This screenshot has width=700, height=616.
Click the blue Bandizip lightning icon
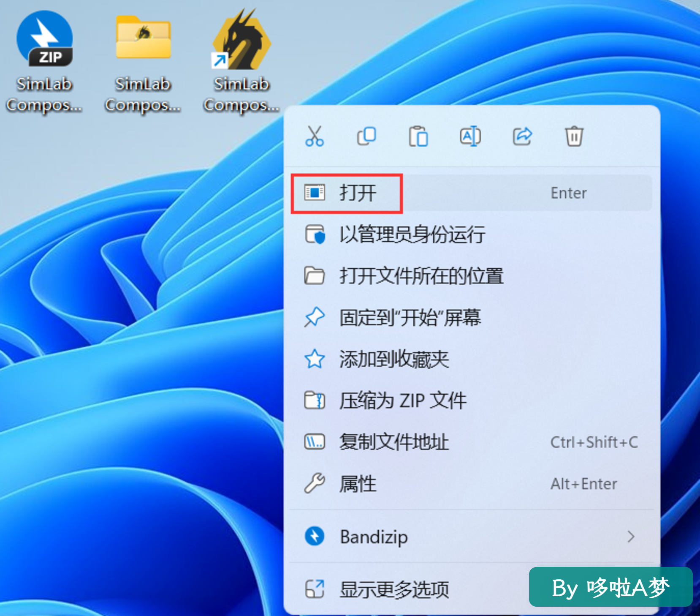coord(315,537)
